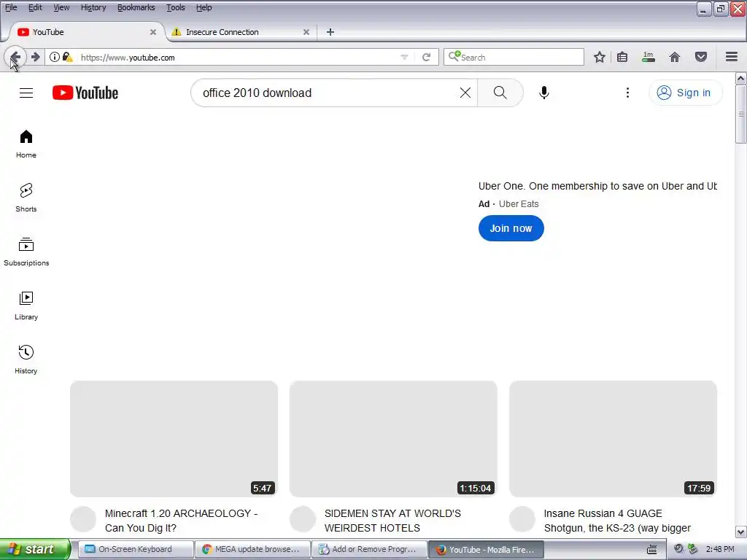747x560 pixels.
Task: Click the 17:59 video thumbnail
Action: coord(613,439)
